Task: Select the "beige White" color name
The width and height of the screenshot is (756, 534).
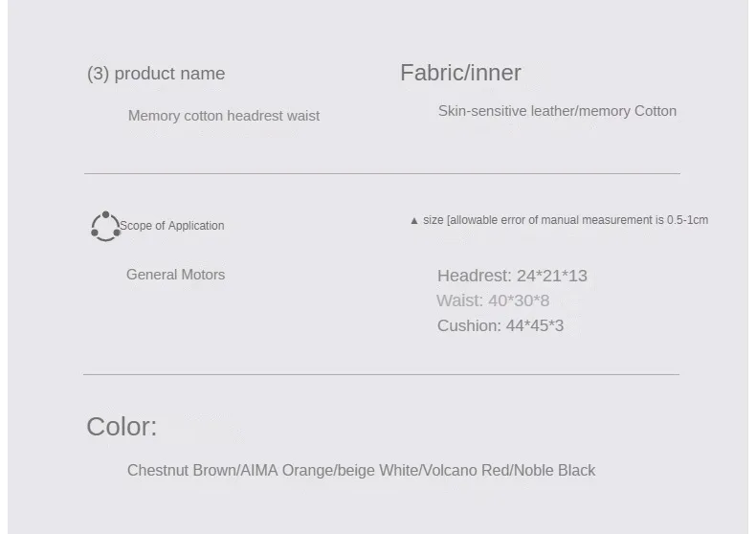Action: [378, 471]
